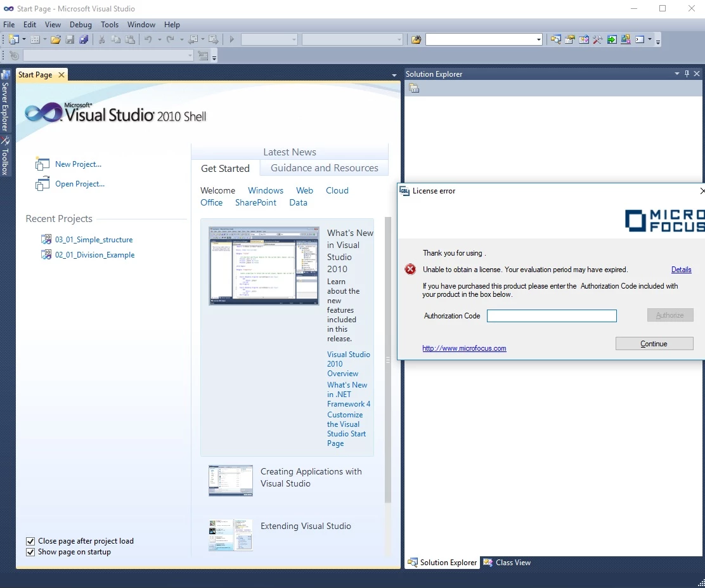Click the Start Debugging play icon
705x588 pixels.
pyautogui.click(x=231, y=39)
